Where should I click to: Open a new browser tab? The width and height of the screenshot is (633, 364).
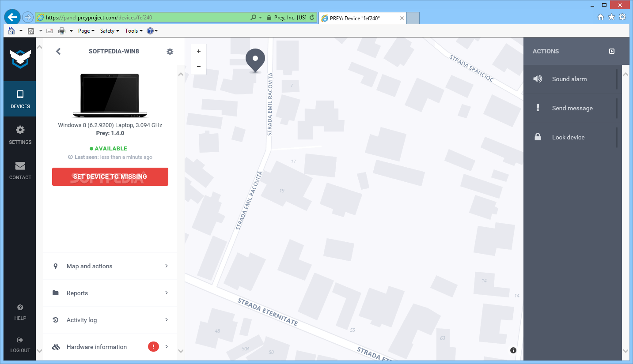click(x=413, y=18)
